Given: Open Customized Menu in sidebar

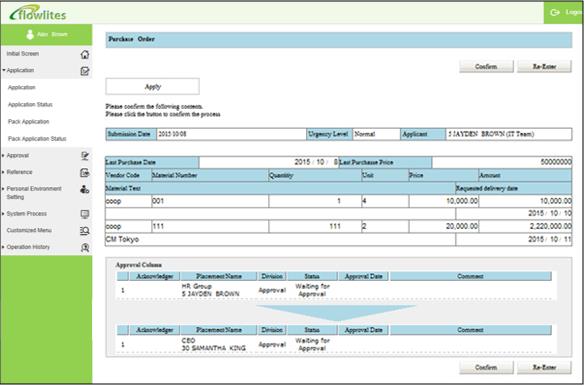Looking at the screenshot, I should coord(29,230).
